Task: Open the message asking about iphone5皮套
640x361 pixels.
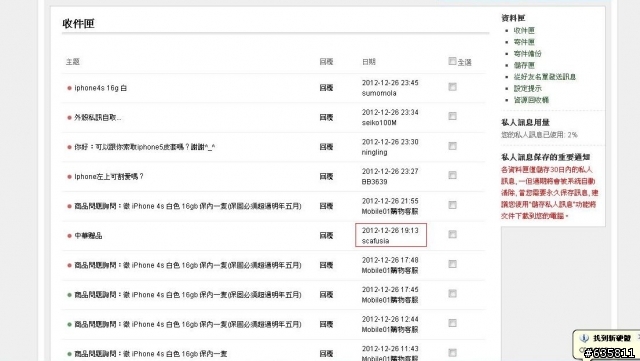Action: pos(144,147)
